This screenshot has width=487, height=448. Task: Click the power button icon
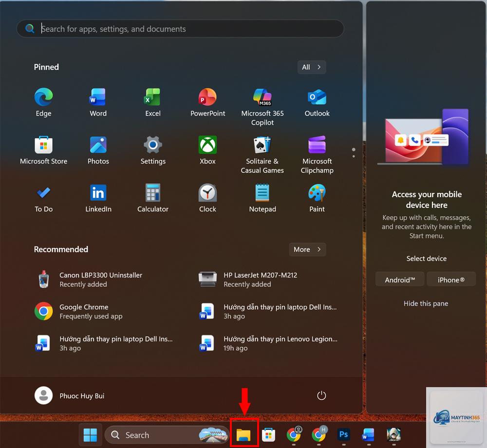point(321,395)
